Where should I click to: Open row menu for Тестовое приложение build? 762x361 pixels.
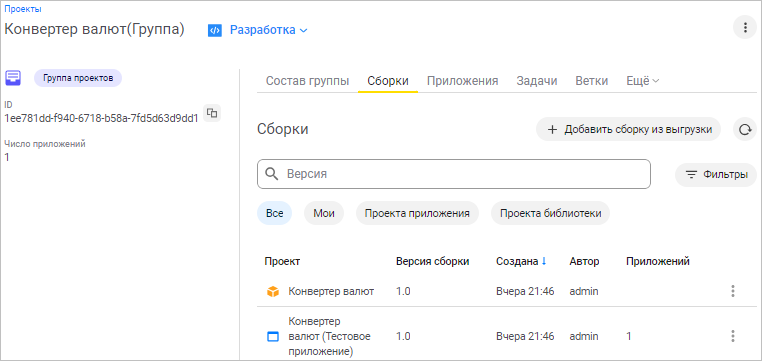click(x=733, y=336)
